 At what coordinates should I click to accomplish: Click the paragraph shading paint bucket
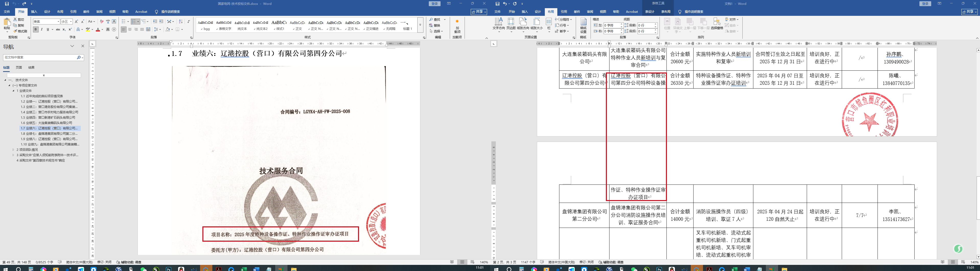tap(167, 30)
